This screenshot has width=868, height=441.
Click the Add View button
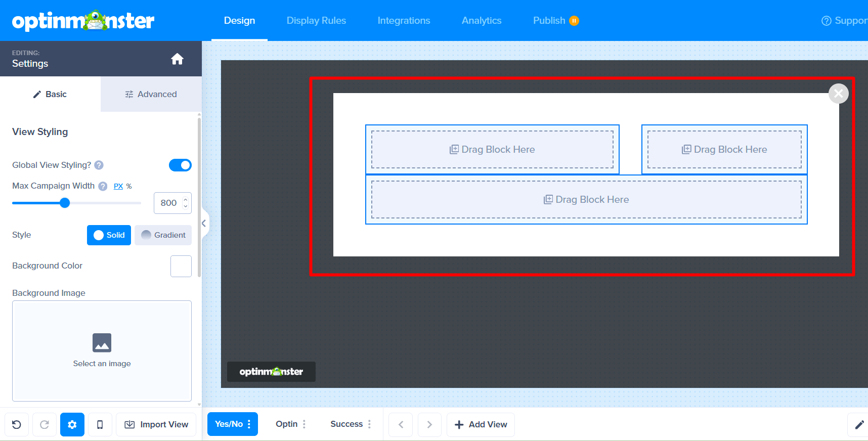(481, 424)
